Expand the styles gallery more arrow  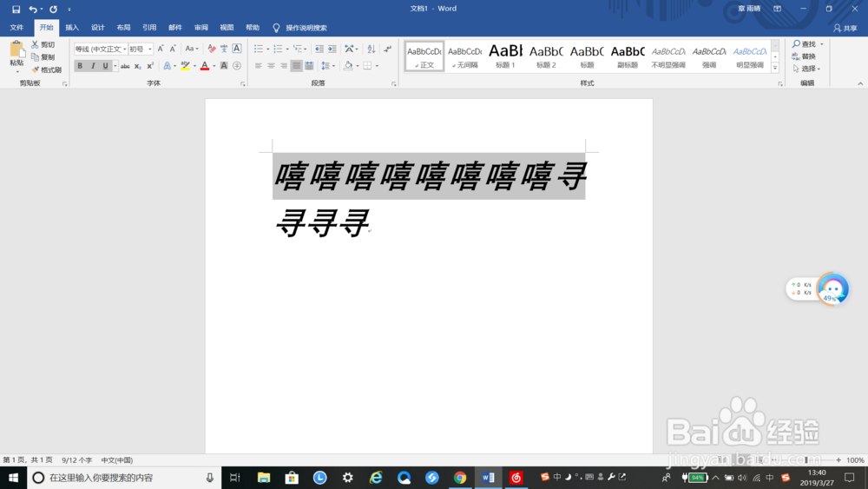click(x=775, y=68)
